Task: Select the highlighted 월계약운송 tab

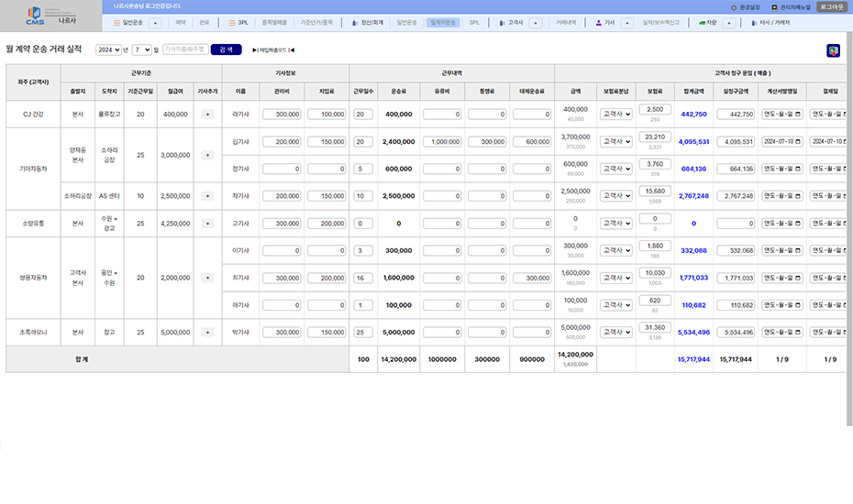Action: pos(443,23)
